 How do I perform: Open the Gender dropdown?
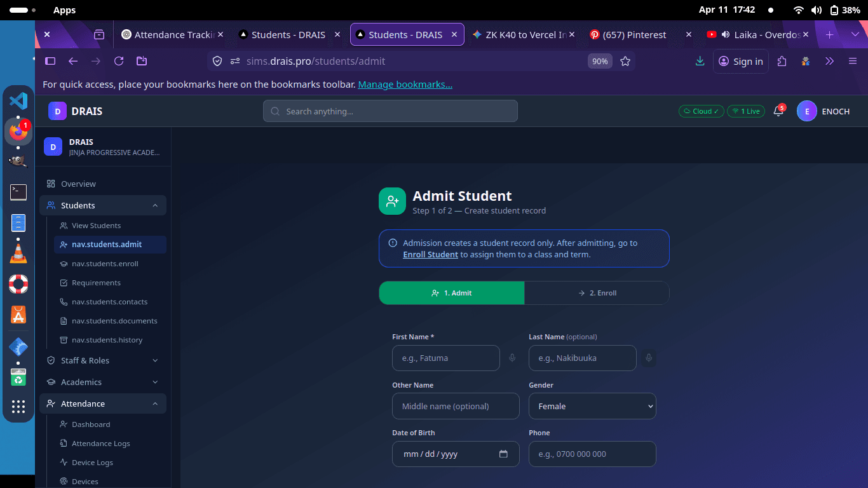click(x=592, y=406)
